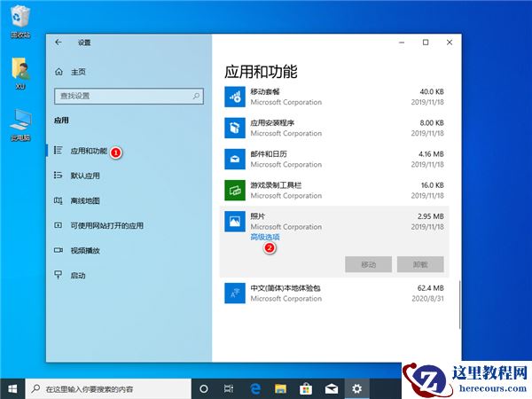
Task: Open 高级选项 link under 照片
Action: (x=265, y=237)
